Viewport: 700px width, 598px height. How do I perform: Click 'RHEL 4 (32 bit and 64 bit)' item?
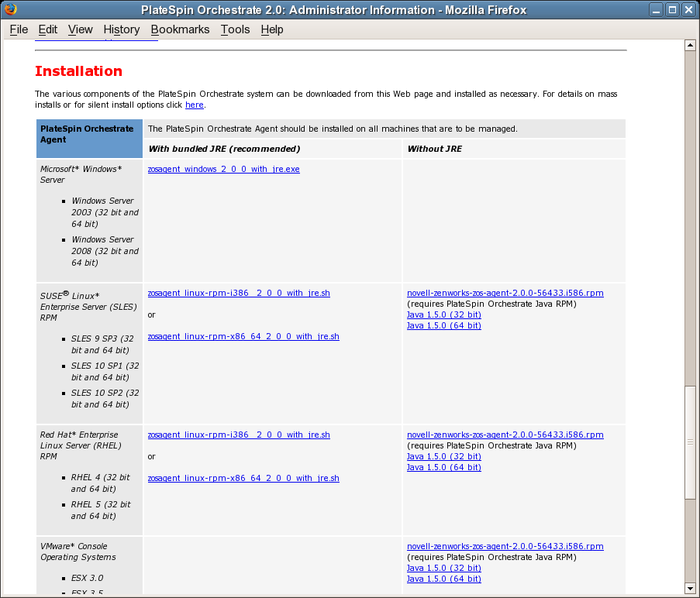[x=101, y=483]
